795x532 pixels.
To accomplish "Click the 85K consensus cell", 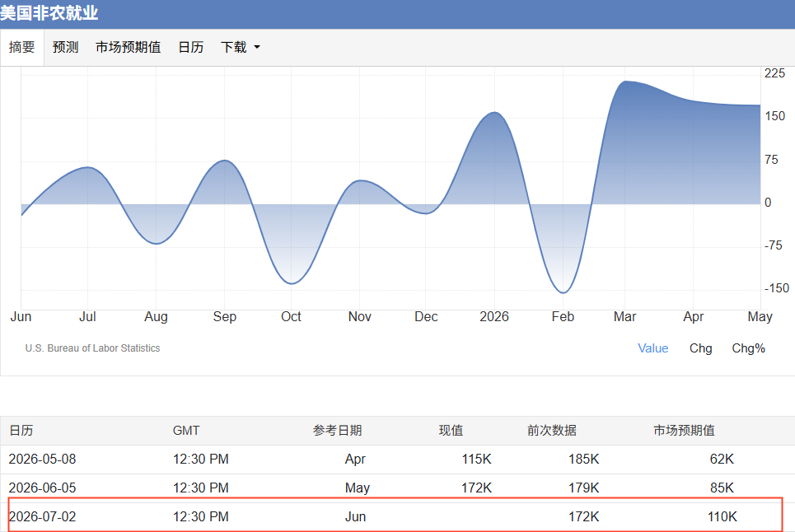I will pyautogui.click(x=722, y=488).
